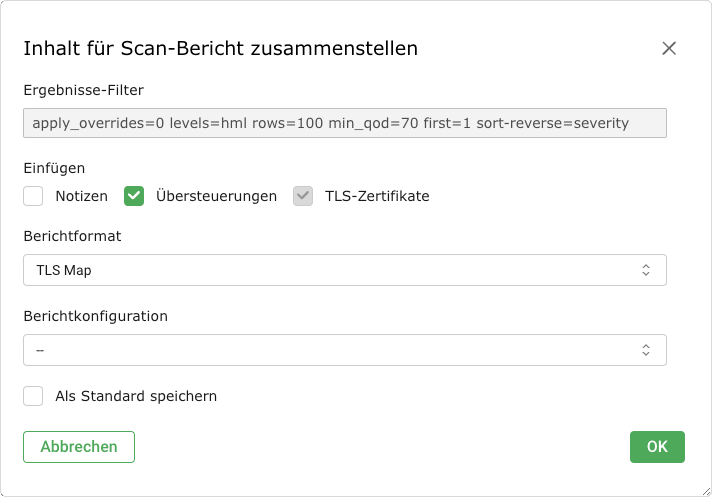Click the TLS-Zertifikate label text

click(x=377, y=196)
